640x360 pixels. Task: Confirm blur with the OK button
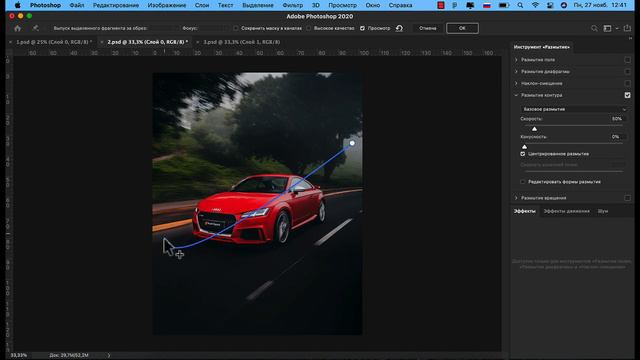[x=462, y=28]
